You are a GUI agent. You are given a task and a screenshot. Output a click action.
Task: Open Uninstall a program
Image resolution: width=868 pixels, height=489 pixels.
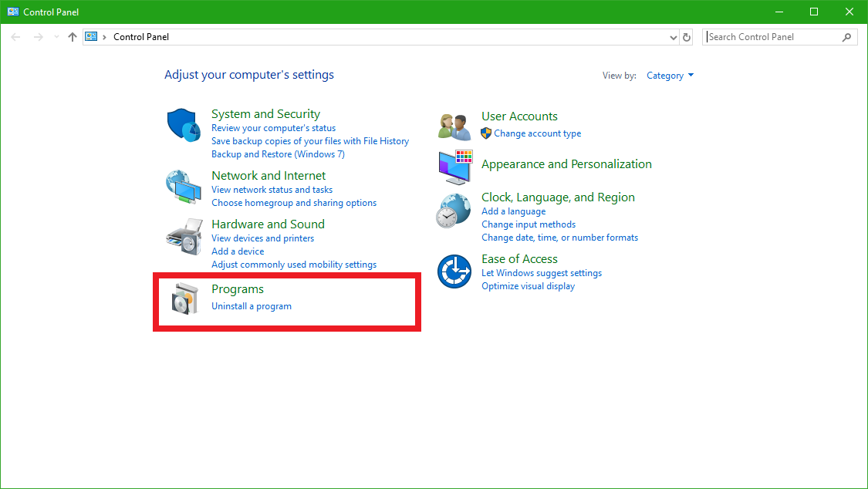(252, 305)
